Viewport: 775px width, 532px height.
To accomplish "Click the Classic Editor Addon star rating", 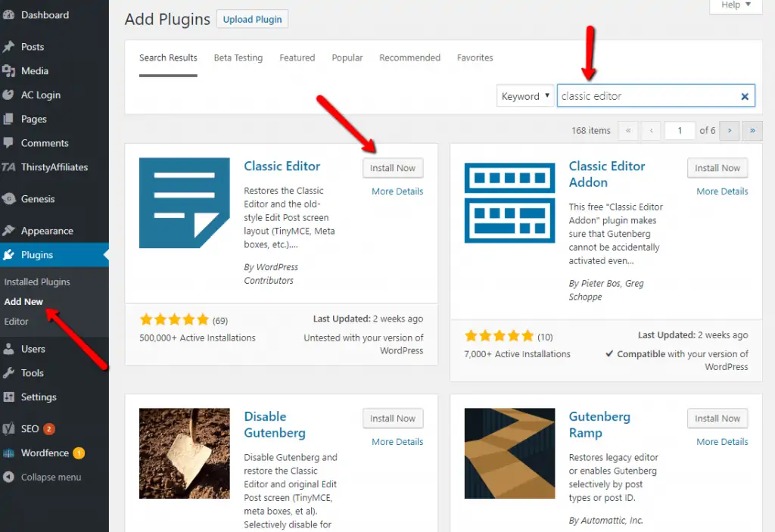I will click(500, 336).
